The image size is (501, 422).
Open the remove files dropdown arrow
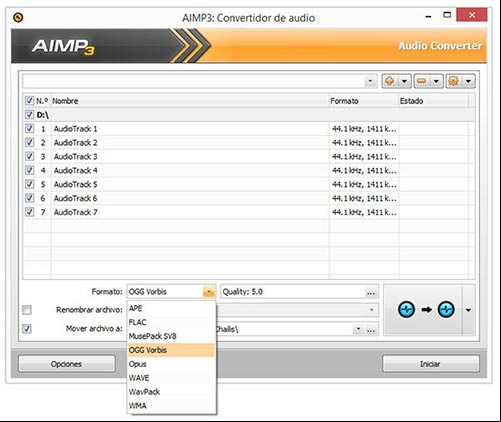pos(436,81)
